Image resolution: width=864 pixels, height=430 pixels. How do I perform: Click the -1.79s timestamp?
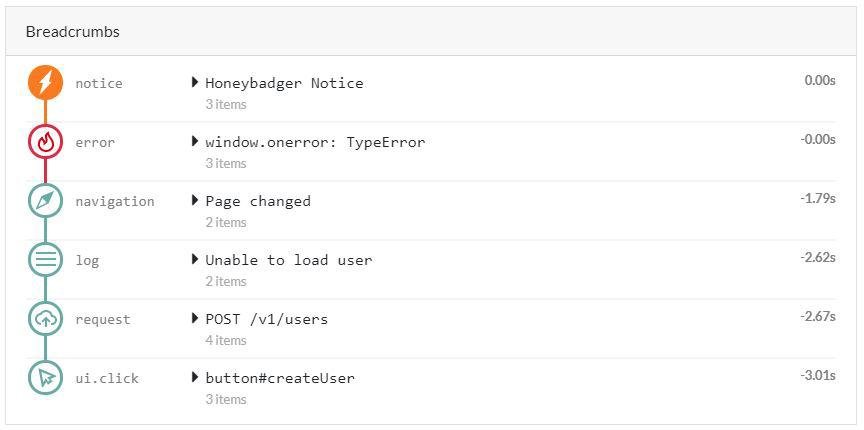coord(817,198)
